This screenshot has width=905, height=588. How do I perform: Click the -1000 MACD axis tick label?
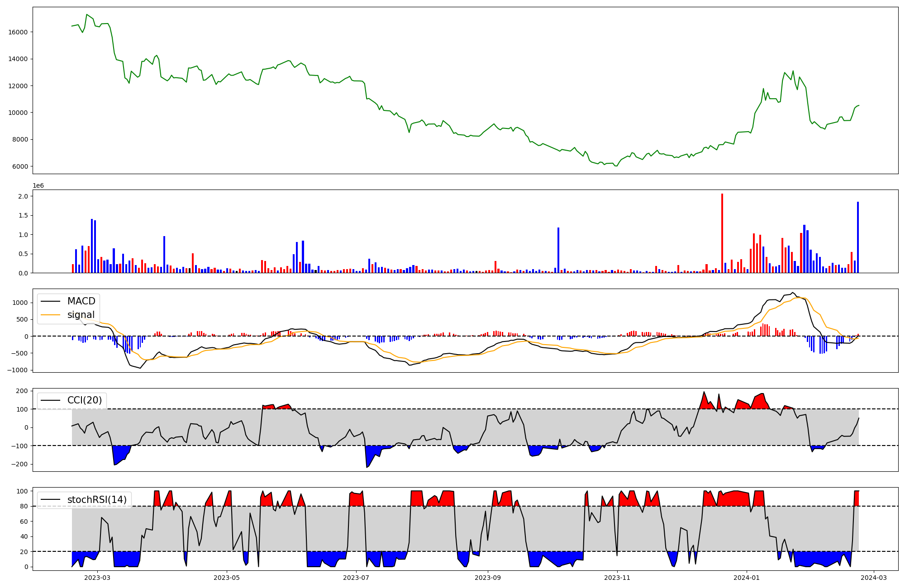tap(18, 370)
